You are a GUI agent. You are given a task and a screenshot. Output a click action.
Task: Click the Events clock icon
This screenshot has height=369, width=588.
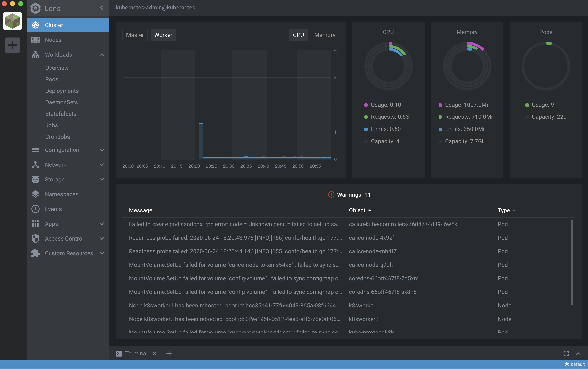click(x=35, y=209)
